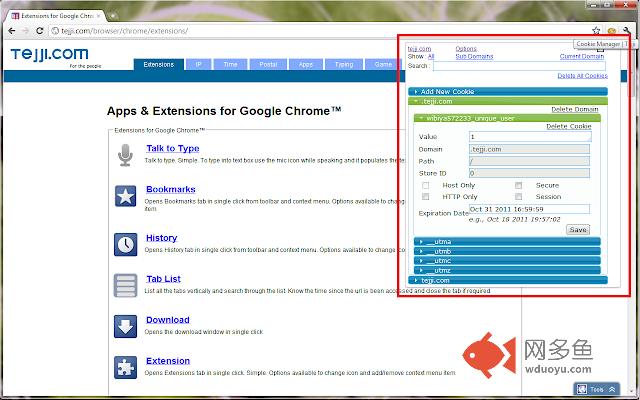Toggle the Session checkbox
Viewport: 640px width, 400px height.
click(518, 197)
